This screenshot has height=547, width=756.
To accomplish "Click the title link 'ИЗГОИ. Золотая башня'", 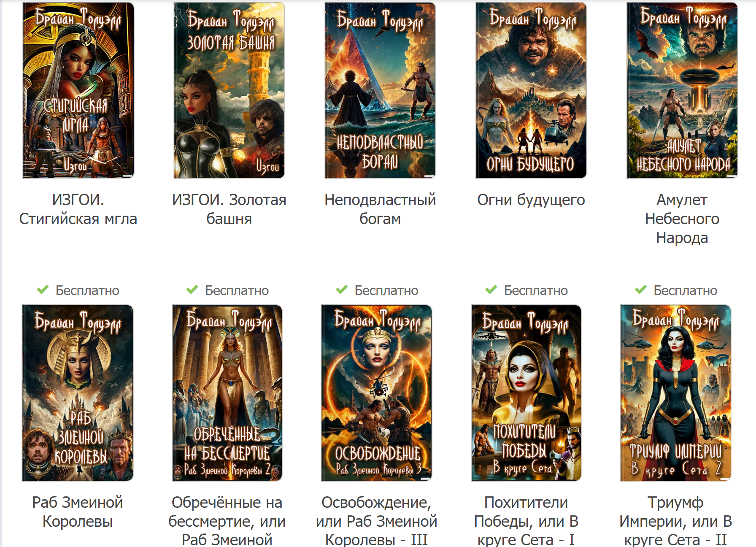I will (x=229, y=209).
